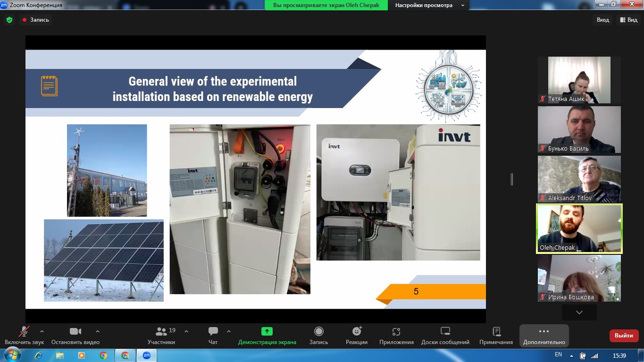Open Приложения apps panel

click(396, 336)
